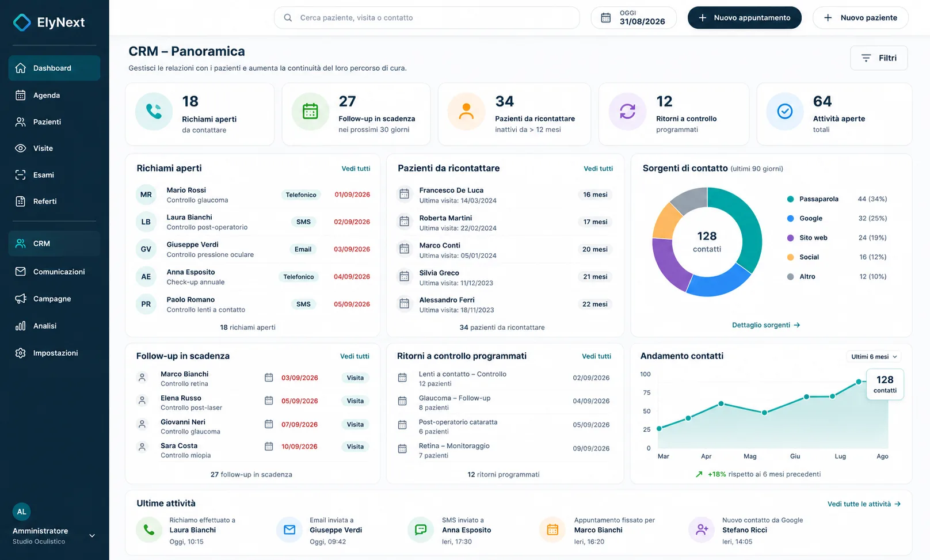
Task: Click 22 mesi badge for Alessandro Ferri
Action: pyautogui.click(x=595, y=304)
